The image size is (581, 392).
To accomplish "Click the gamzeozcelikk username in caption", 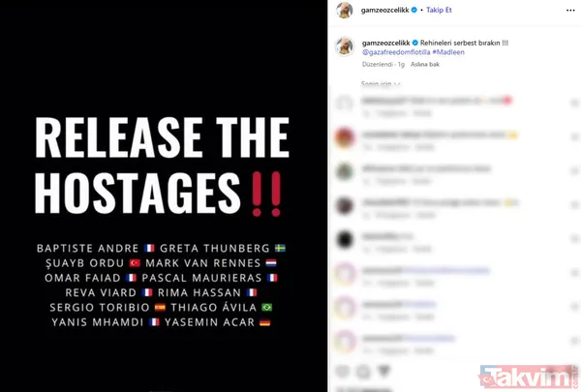I will 385,43.
